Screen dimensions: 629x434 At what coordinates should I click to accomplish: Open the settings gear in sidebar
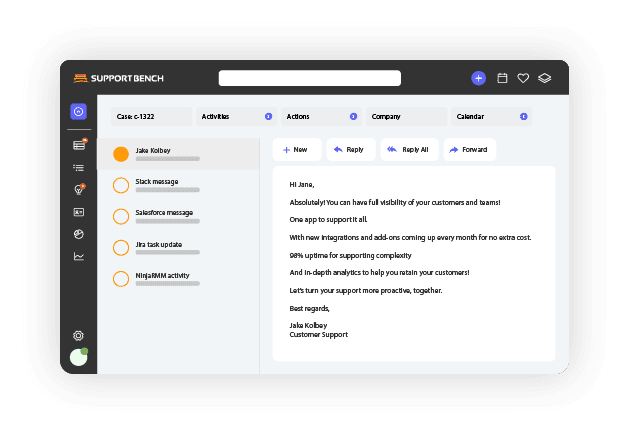[x=79, y=336]
